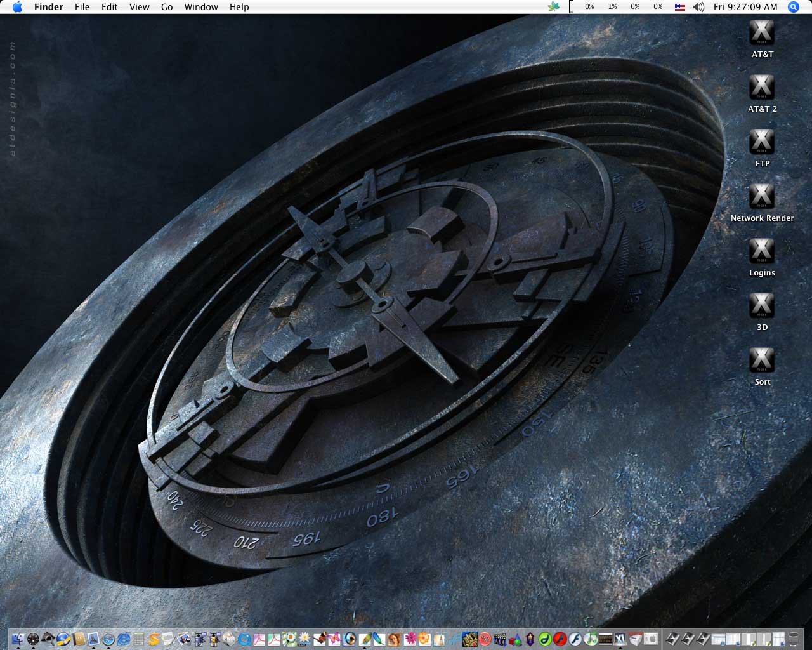Open the File menu
The width and height of the screenshot is (812, 650).
coord(82,7)
